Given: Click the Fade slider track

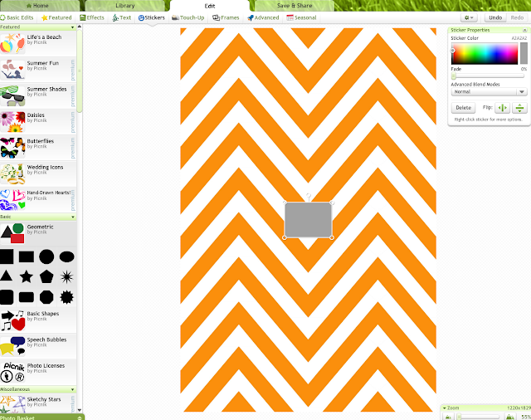Looking at the screenshot, I should (488, 76).
